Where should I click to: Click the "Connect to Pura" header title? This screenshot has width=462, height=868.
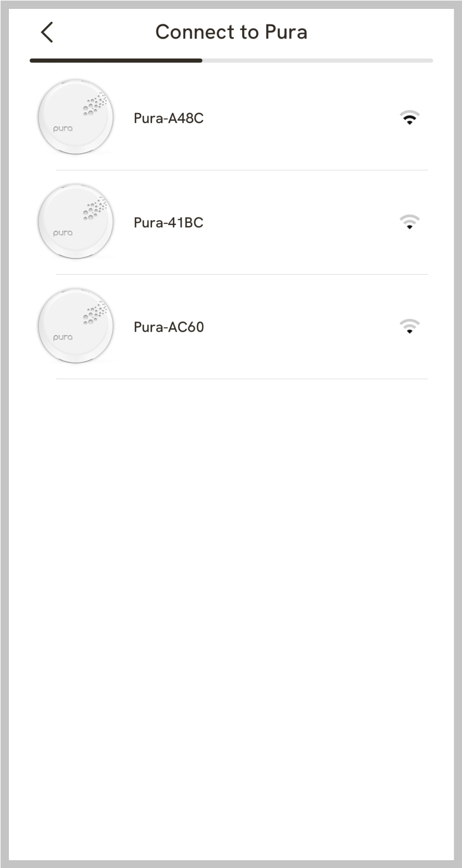(x=231, y=32)
